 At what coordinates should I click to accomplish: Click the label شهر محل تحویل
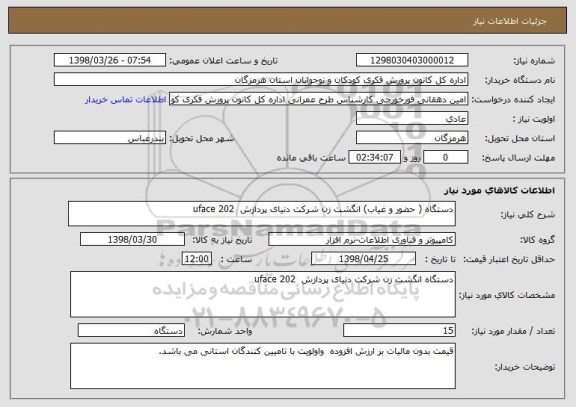pyautogui.click(x=202, y=138)
